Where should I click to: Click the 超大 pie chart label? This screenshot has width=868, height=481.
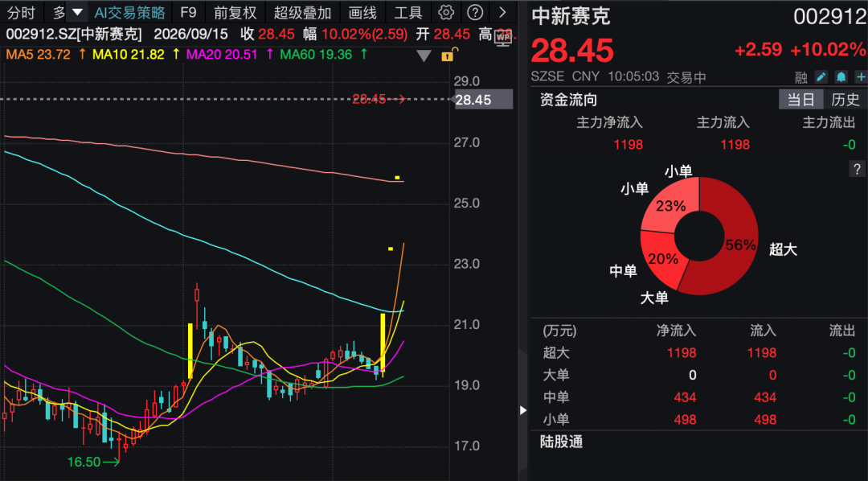click(784, 250)
